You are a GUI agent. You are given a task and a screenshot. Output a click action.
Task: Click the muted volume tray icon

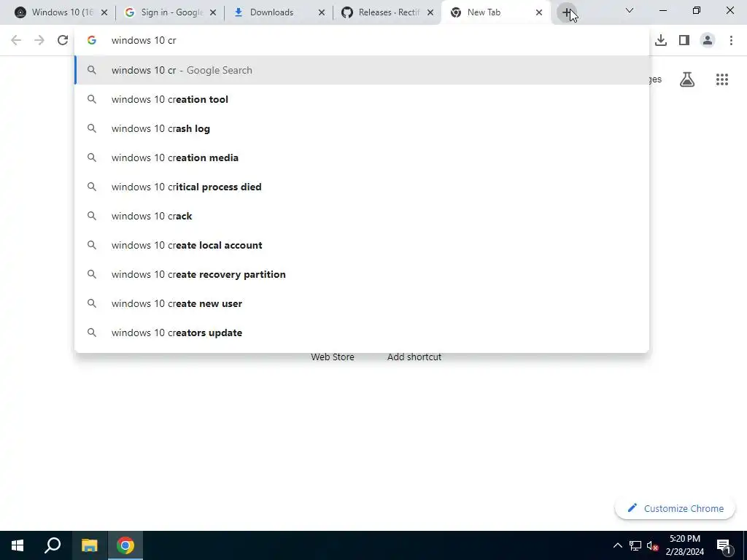point(652,545)
